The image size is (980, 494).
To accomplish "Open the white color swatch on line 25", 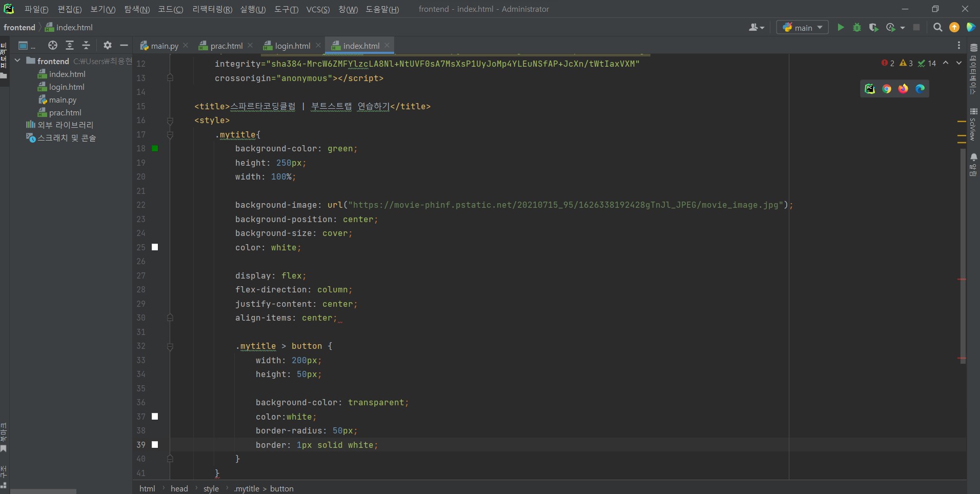I will pyautogui.click(x=155, y=247).
